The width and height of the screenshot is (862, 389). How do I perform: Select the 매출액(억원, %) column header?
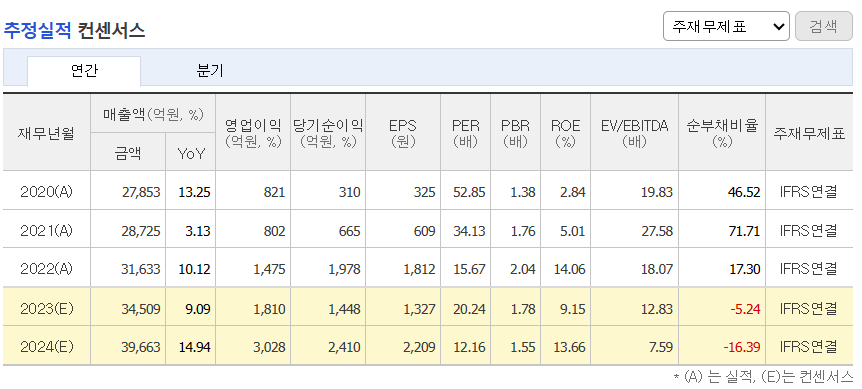153,114
